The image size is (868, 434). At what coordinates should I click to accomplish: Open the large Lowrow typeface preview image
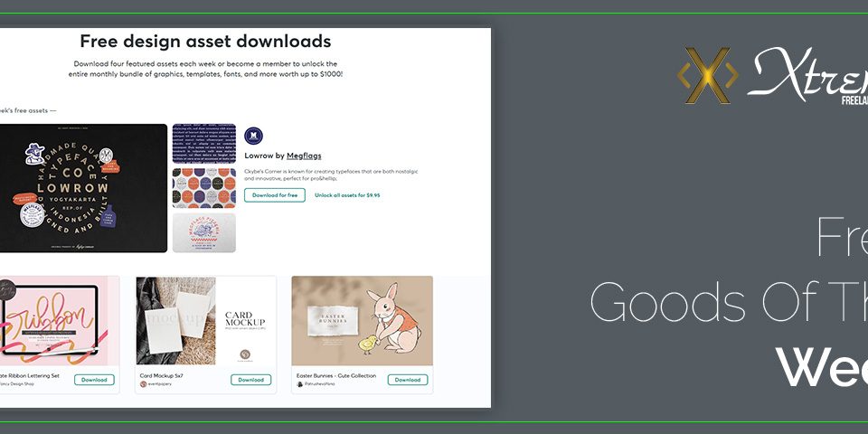tap(83, 188)
